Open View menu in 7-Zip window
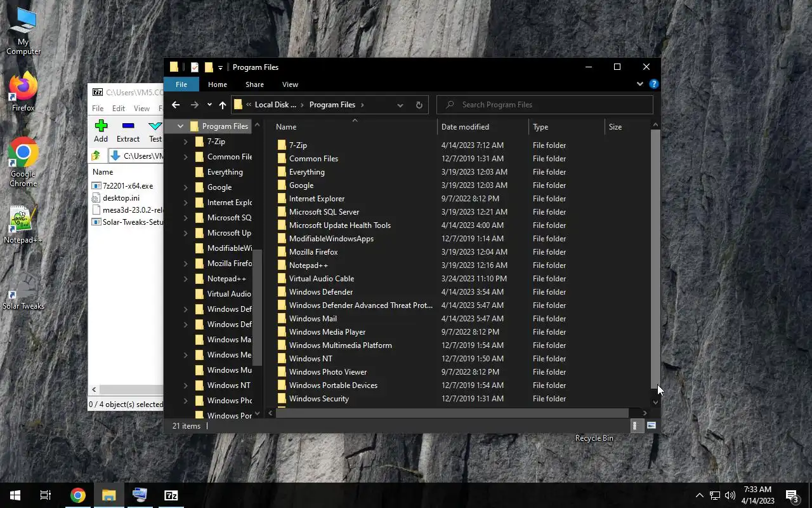The image size is (812, 508). coord(141,109)
